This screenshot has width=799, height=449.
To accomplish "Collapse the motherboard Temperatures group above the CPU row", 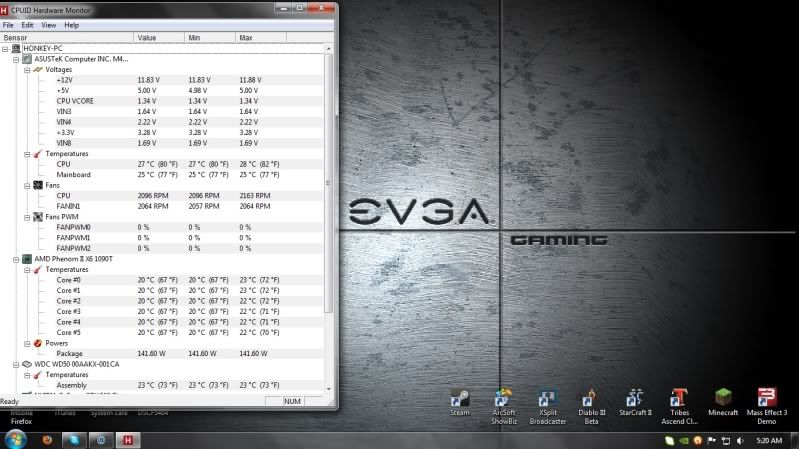I will [27, 154].
